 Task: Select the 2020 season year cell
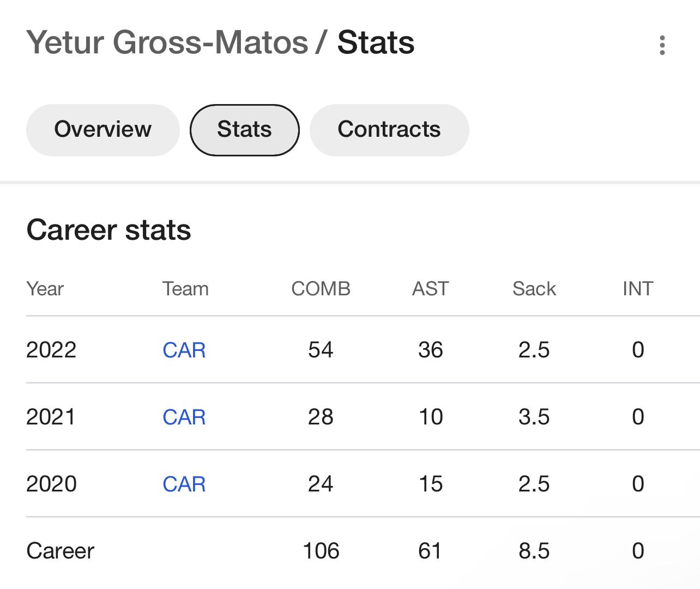[51, 484]
